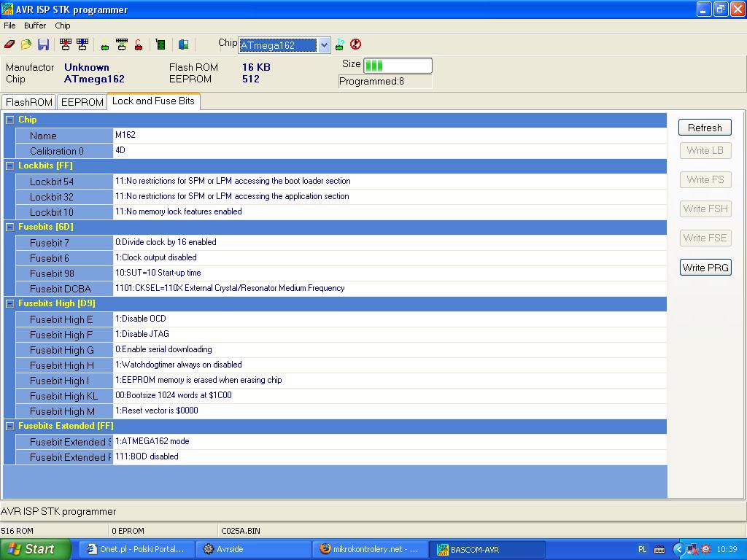Switch to mikrokontrolery.net Firefox taskbar window
This screenshot has width=747, height=560.
tap(370, 549)
